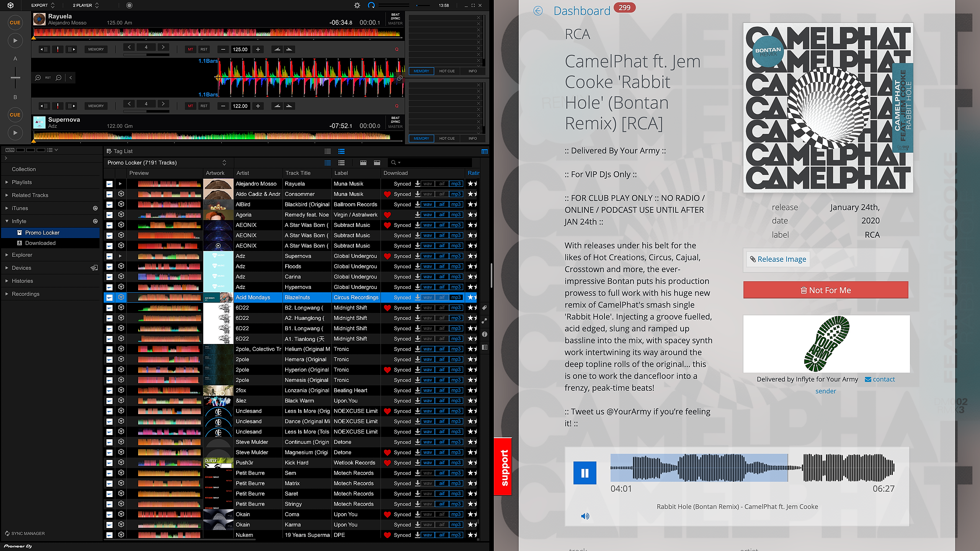980x551 pixels.
Task: Zoom out on the enlarged waveform
Action: point(59,78)
